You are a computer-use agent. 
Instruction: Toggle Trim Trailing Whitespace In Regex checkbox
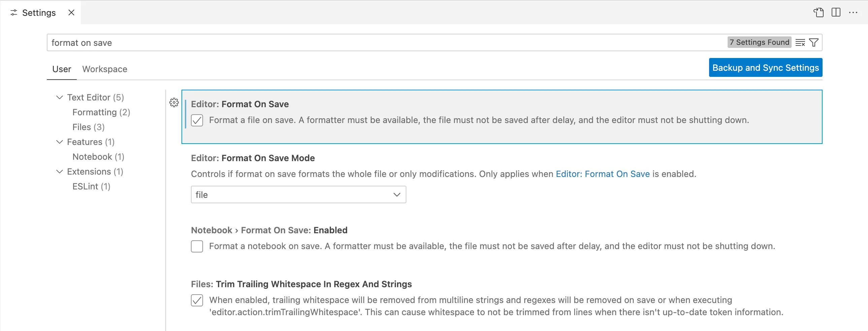coord(197,300)
